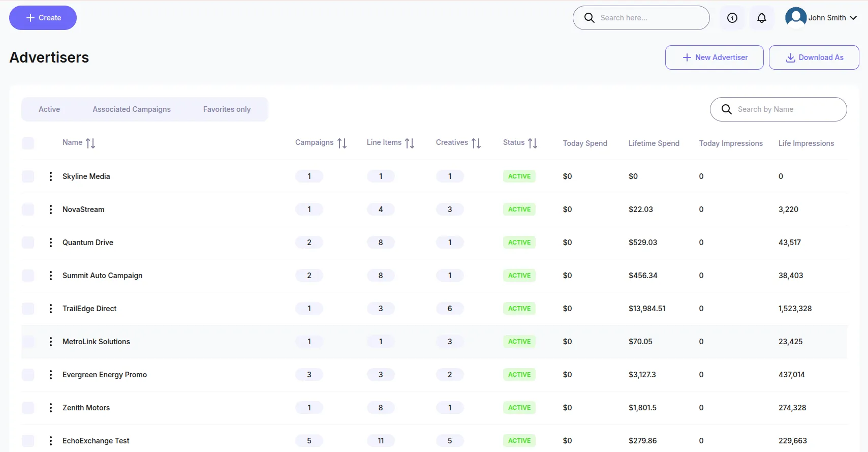868x452 pixels.
Task: Open the notifications bell
Action: click(x=762, y=18)
